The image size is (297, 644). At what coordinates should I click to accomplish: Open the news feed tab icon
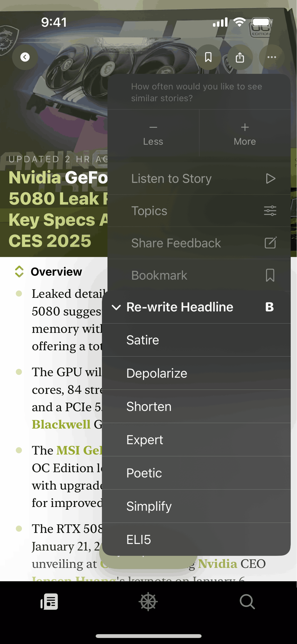coord(49,602)
